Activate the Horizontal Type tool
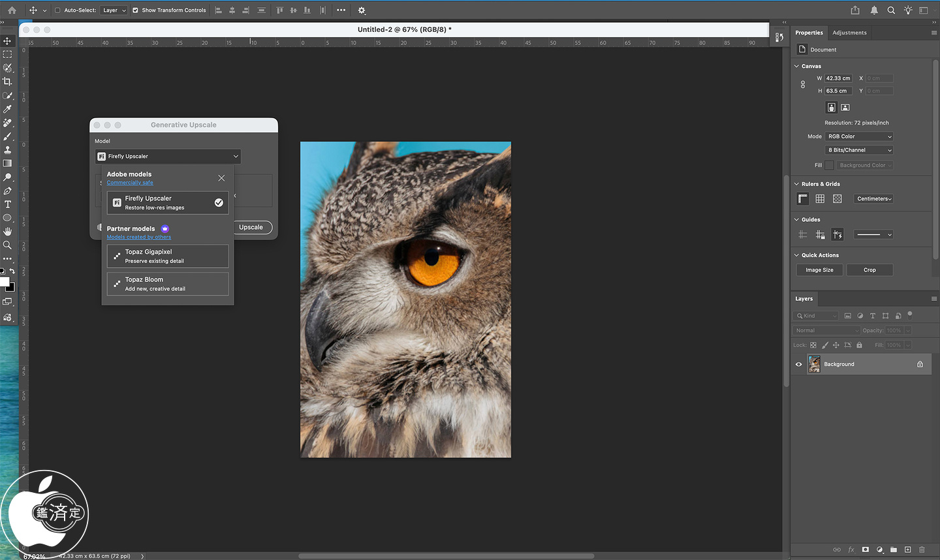Screen dimensions: 940x560 (x=7, y=204)
